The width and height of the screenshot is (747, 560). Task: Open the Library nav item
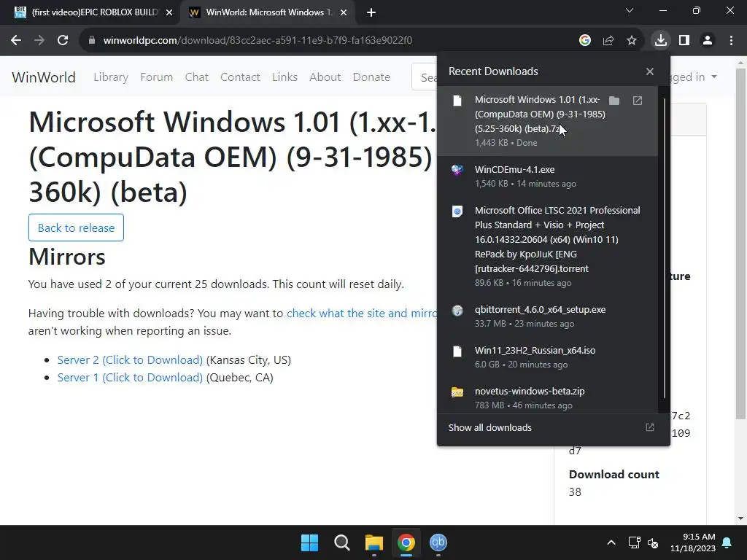tap(111, 77)
